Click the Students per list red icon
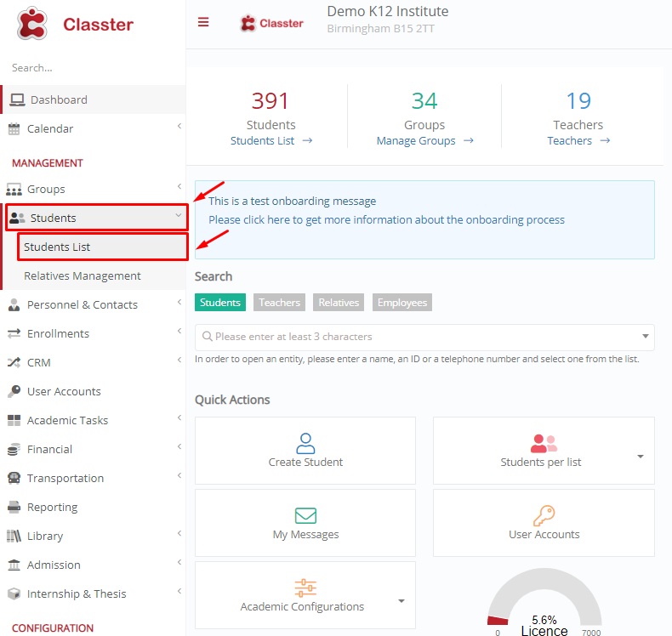This screenshot has height=636, width=672. click(x=544, y=444)
